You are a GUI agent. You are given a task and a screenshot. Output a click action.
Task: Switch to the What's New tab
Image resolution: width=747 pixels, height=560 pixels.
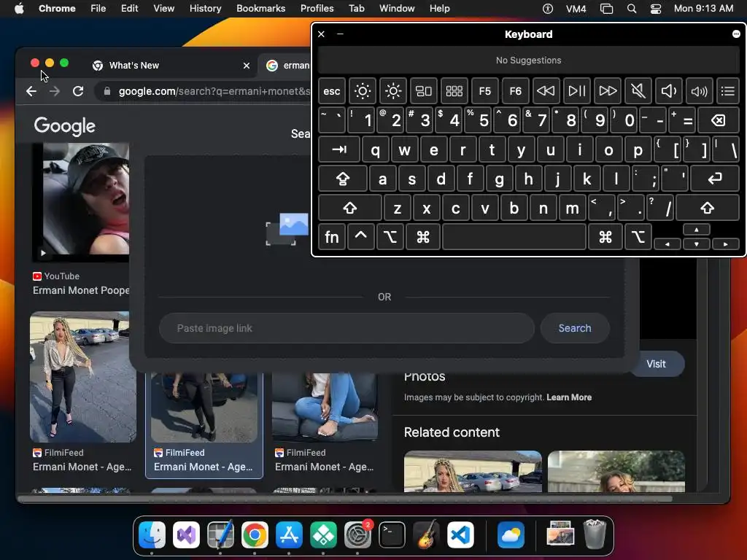(134, 65)
